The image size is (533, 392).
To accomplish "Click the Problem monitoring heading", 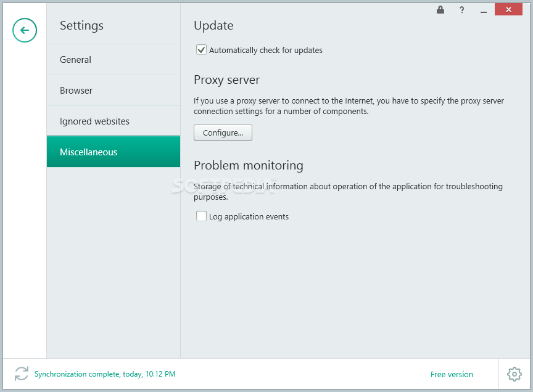I will click(249, 165).
